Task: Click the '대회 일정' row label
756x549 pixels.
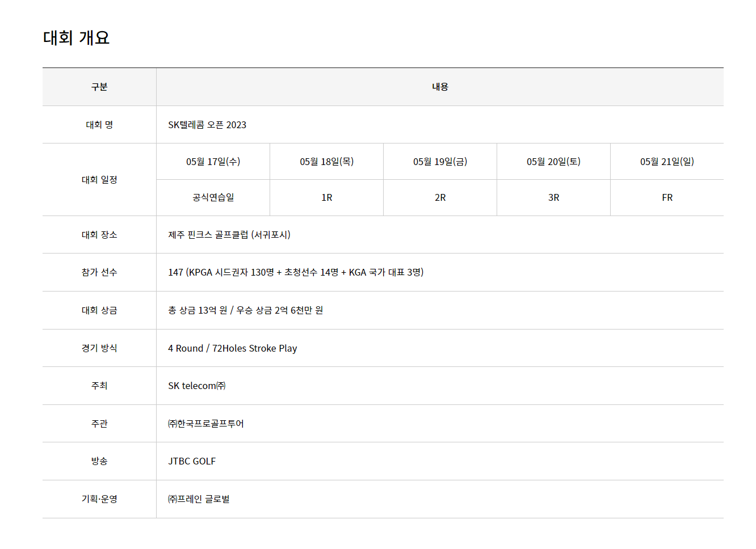Action: 99,180
